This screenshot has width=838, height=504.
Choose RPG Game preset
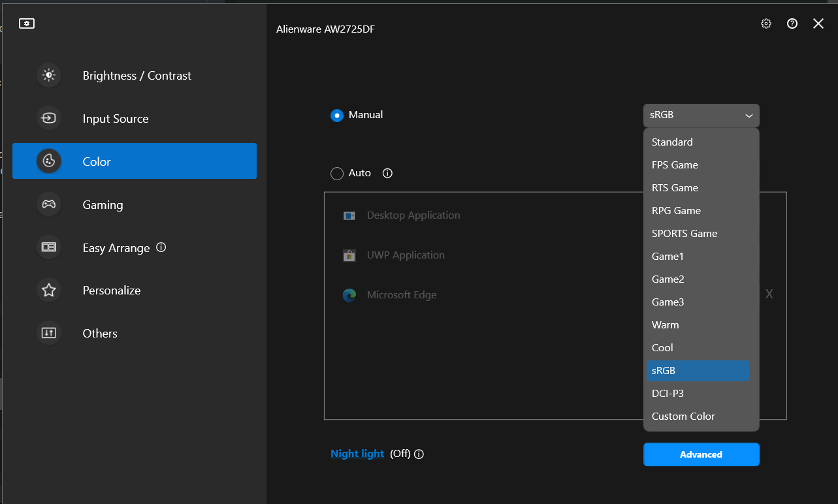698,210
